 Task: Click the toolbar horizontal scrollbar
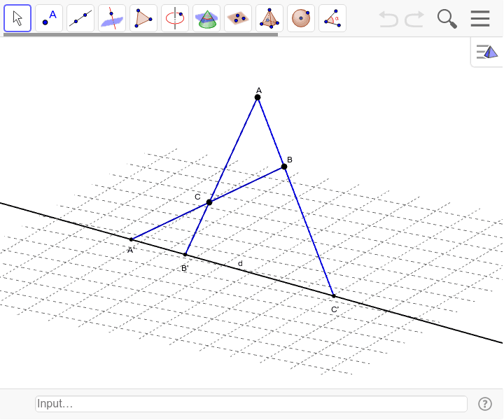click(141, 34)
